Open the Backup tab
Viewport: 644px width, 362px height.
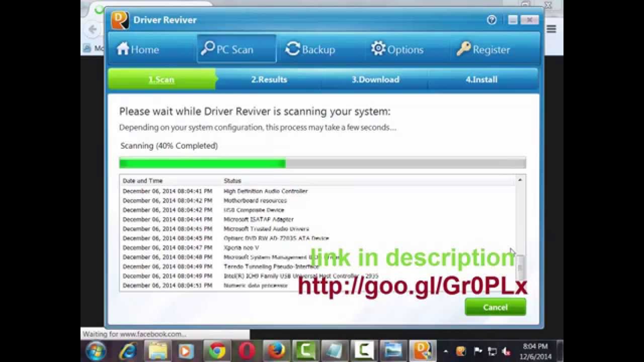pyautogui.click(x=310, y=49)
